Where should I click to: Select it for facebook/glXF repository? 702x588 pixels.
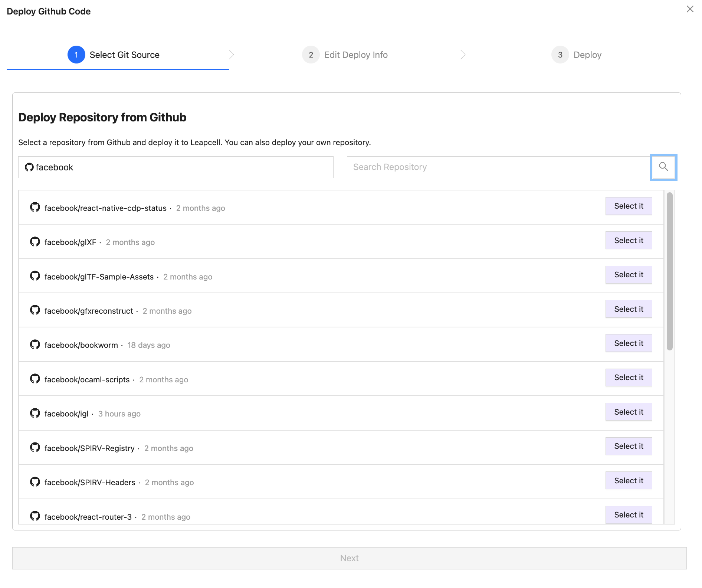click(629, 241)
